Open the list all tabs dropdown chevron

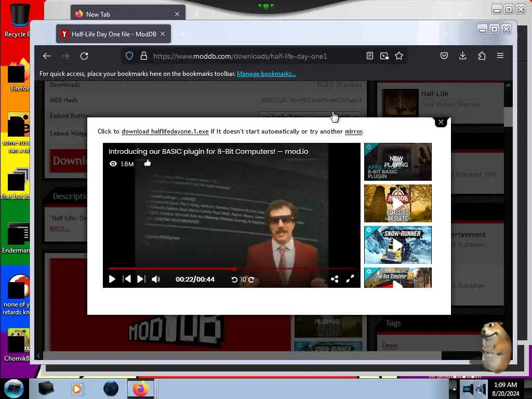pyautogui.click(x=445, y=33)
